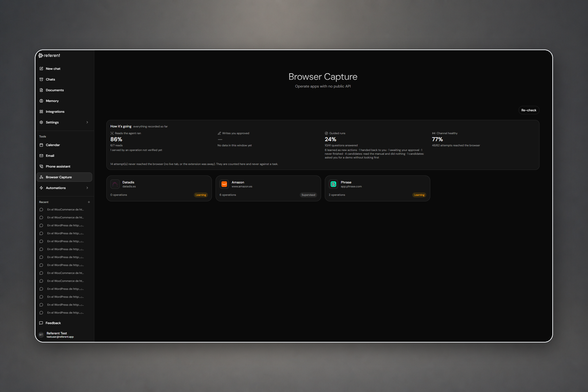Screen dimensions: 588x392
Task: Click the Phone assistant handset icon
Action: (x=41, y=166)
